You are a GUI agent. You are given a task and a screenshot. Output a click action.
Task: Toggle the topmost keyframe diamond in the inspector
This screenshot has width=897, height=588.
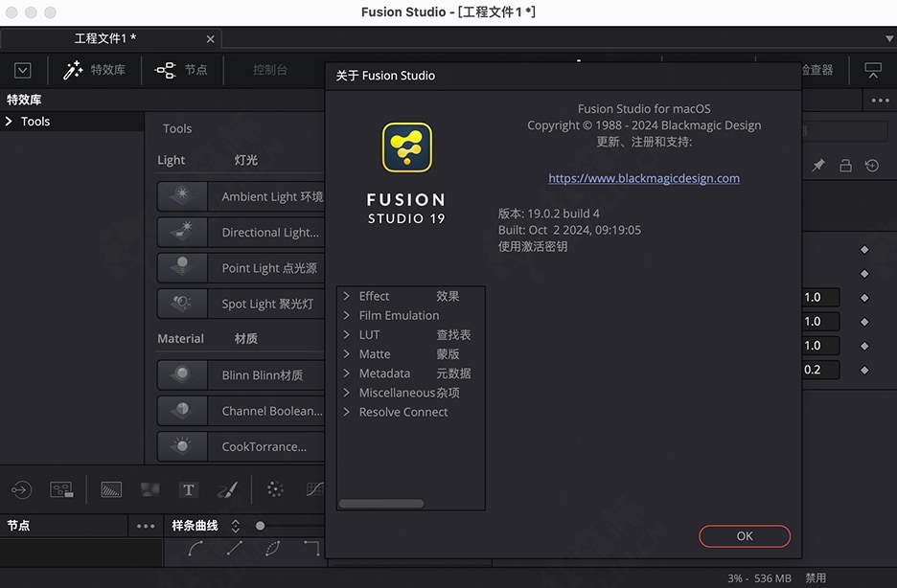coord(864,250)
